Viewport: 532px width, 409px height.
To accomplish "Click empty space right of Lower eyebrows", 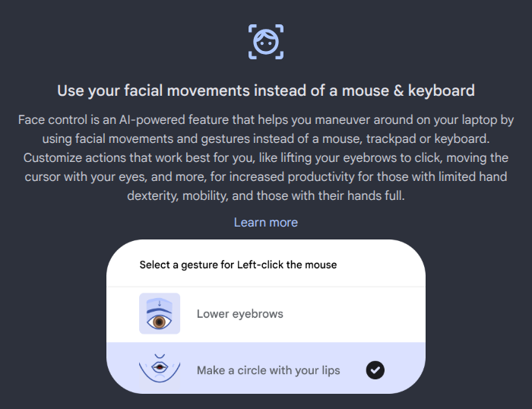I will tap(350, 313).
